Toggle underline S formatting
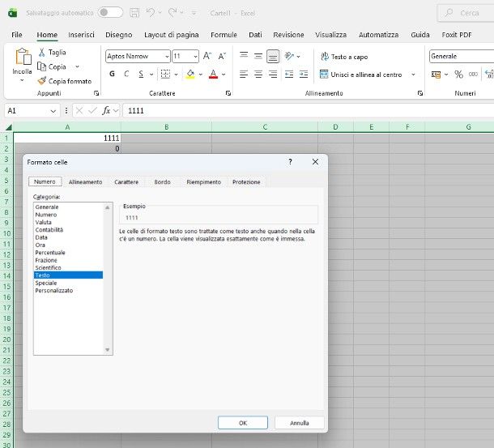Image resolution: width=494 pixels, height=448 pixels. pyautogui.click(x=141, y=74)
